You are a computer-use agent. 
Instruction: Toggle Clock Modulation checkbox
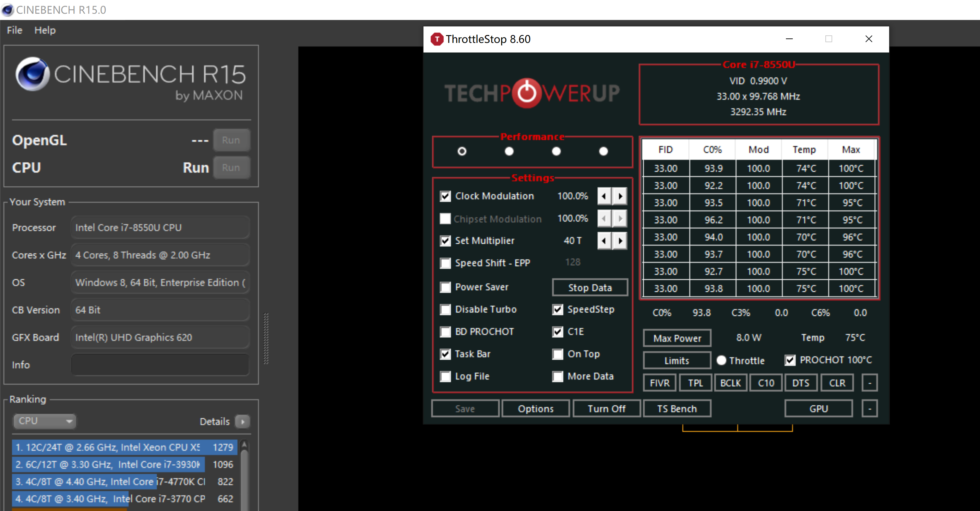point(445,196)
